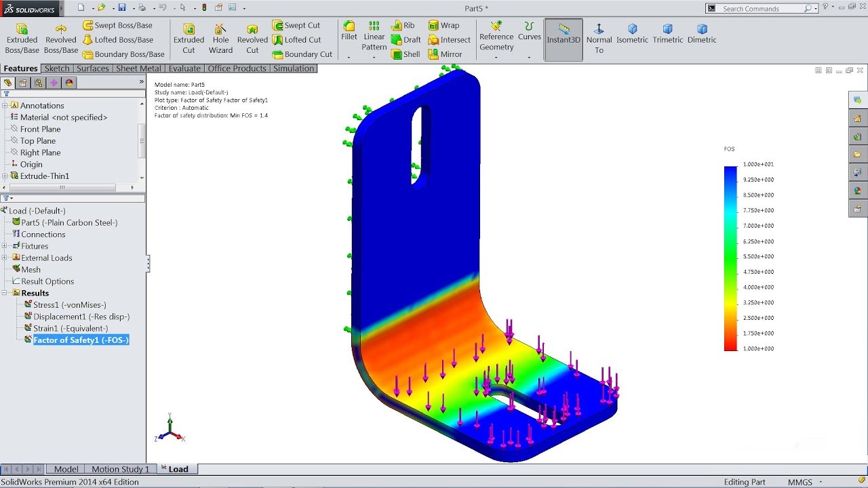The width and height of the screenshot is (868, 488).
Task: Switch to the Sheet Metal tab
Action: tap(139, 68)
